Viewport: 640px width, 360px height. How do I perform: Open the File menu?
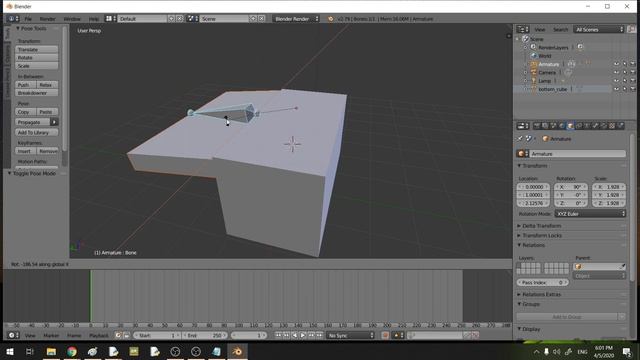click(28, 19)
